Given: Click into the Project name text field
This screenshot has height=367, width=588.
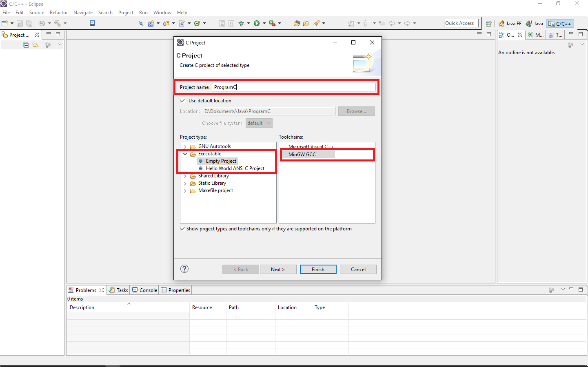Looking at the screenshot, I should (x=293, y=87).
